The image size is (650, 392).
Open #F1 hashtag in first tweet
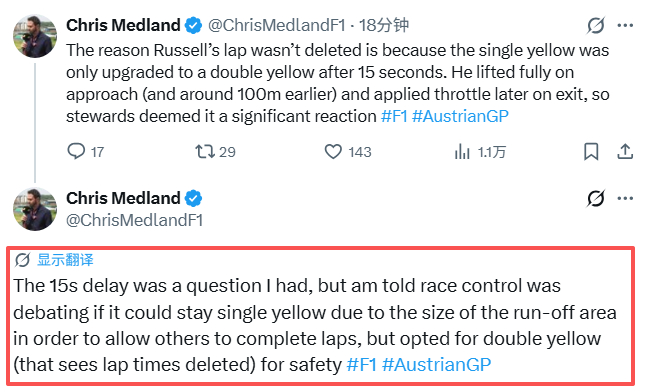point(394,116)
